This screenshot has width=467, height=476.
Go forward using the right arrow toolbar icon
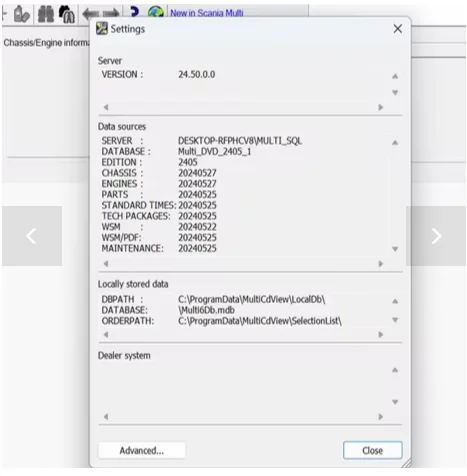coord(111,14)
